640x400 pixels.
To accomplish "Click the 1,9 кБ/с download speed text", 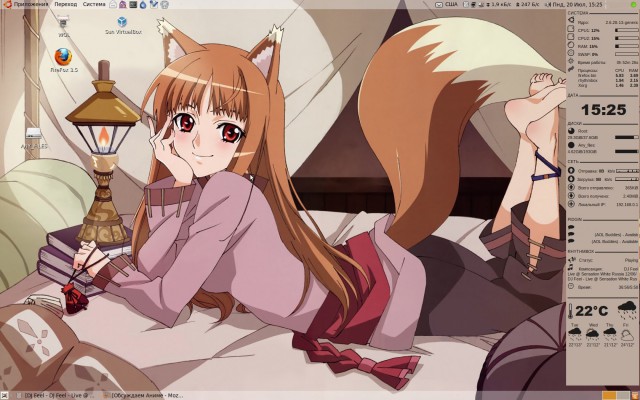I will 501,5.
